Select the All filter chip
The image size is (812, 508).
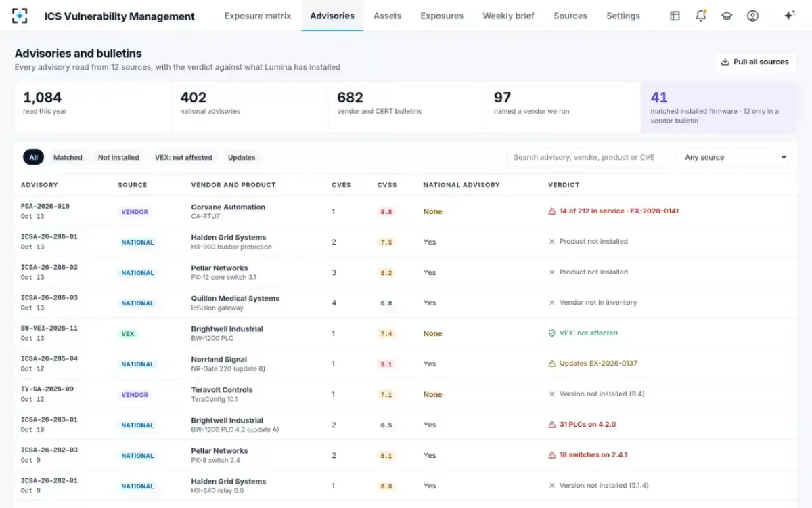tap(34, 157)
